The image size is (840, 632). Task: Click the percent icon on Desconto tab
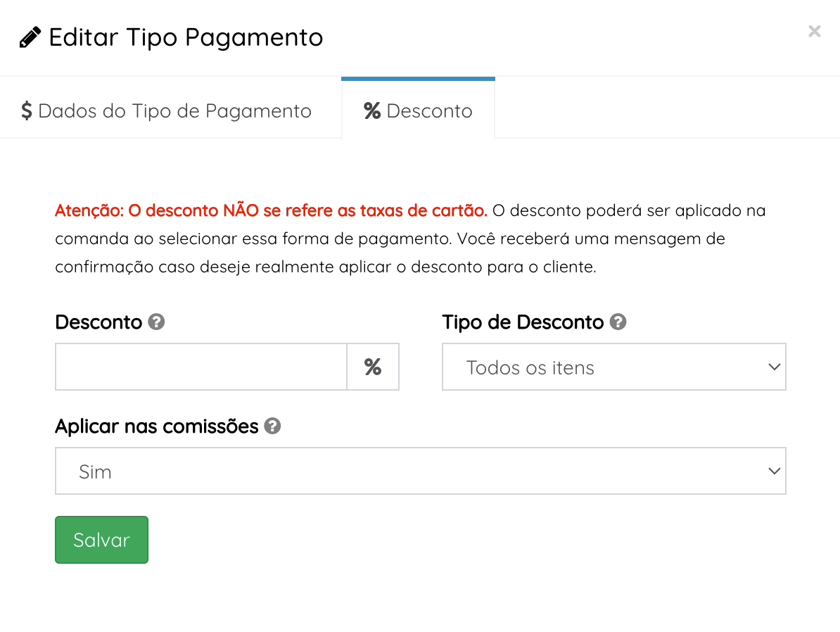click(x=371, y=111)
